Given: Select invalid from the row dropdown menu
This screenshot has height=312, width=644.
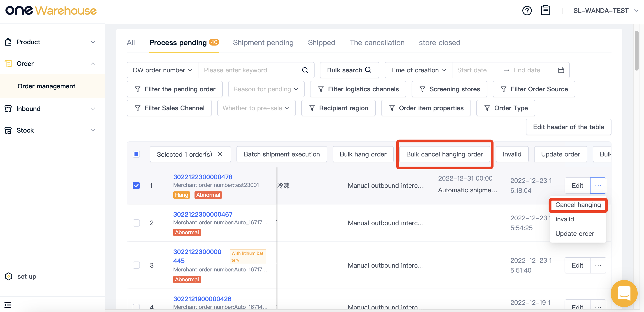Looking at the screenshot, I should pos(565,219).
